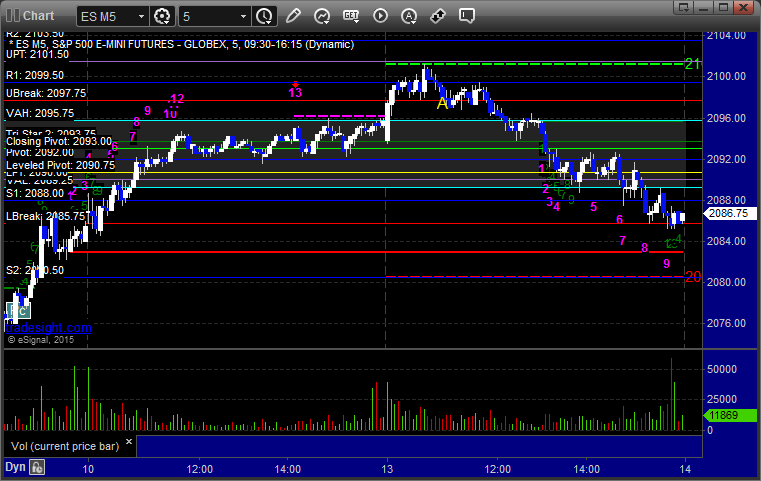
Task: Select the Closing Pivot: 2093.00 label
Action: pyautogui.click(x=59, y=141)
